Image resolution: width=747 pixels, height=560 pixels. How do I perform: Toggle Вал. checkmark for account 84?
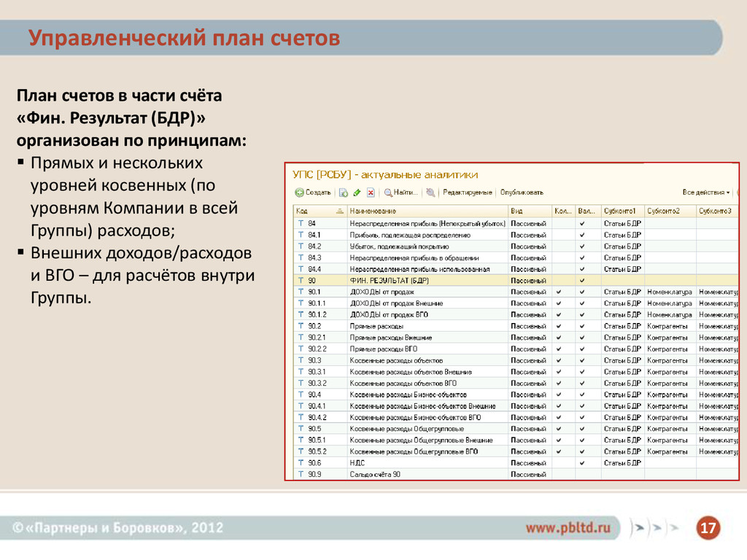tap(582, 223)
